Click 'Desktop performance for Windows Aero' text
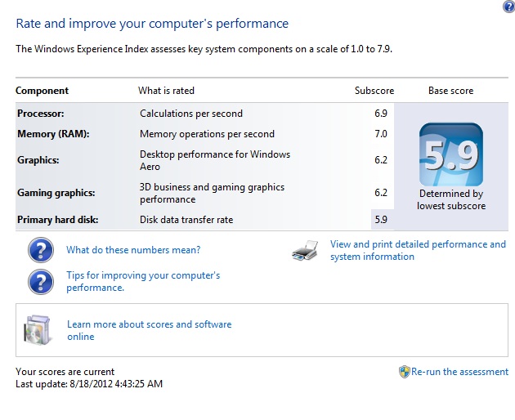 [215, 160]
